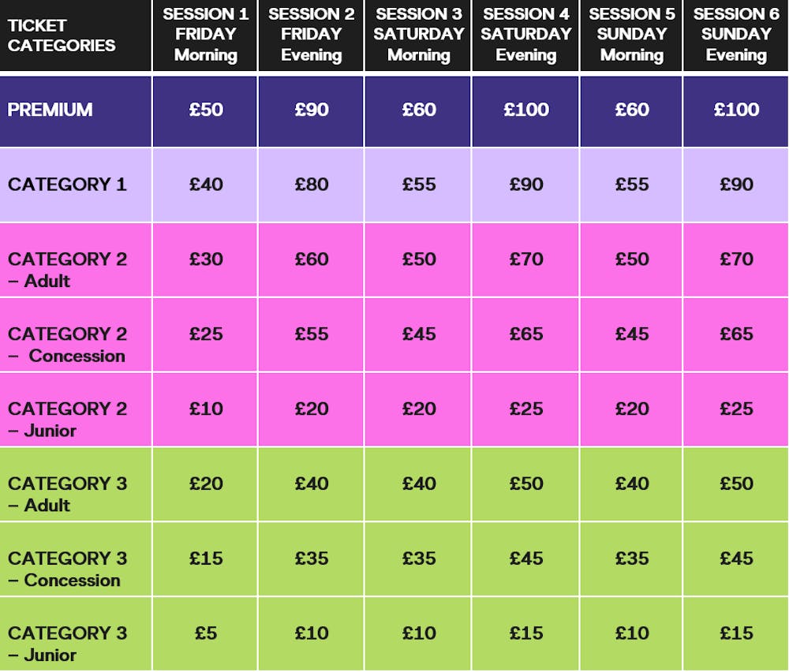
Task: Select the Session 2 Friday Evening header
Action: tap(312, 35)
